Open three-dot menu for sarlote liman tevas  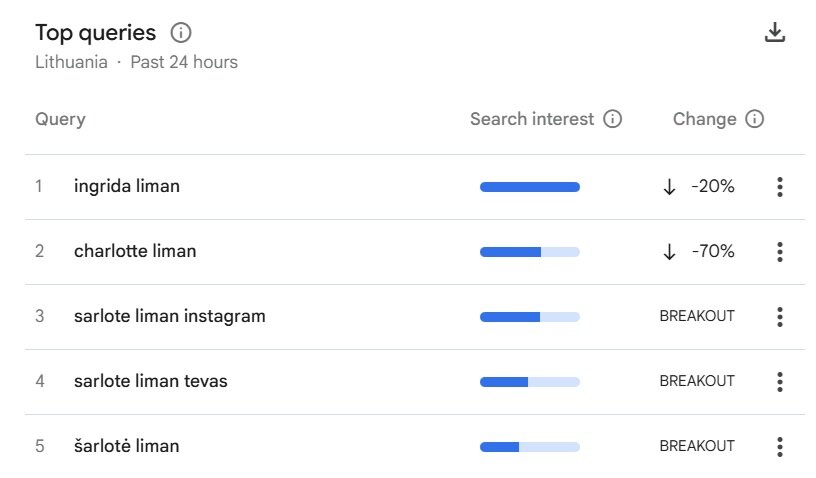click(779, 382)
